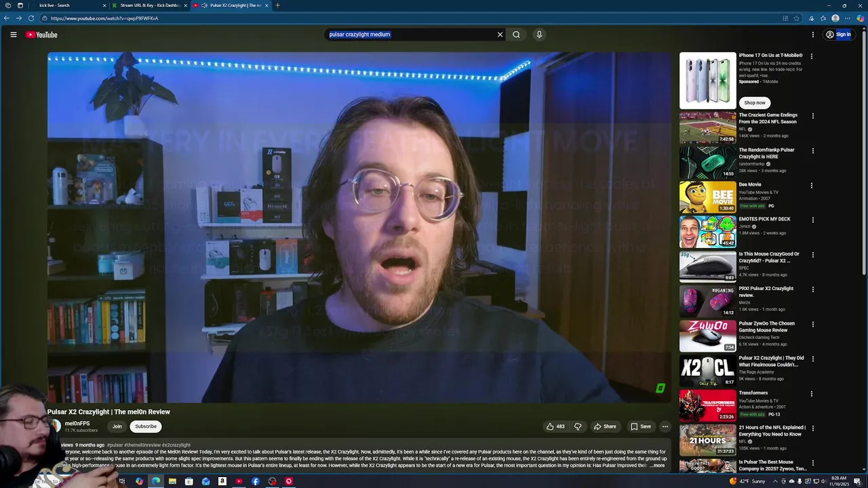Open options for 'EMOTES PICK MY DECK'
Viewport: 868px width, 488px height.
[812, 220]
